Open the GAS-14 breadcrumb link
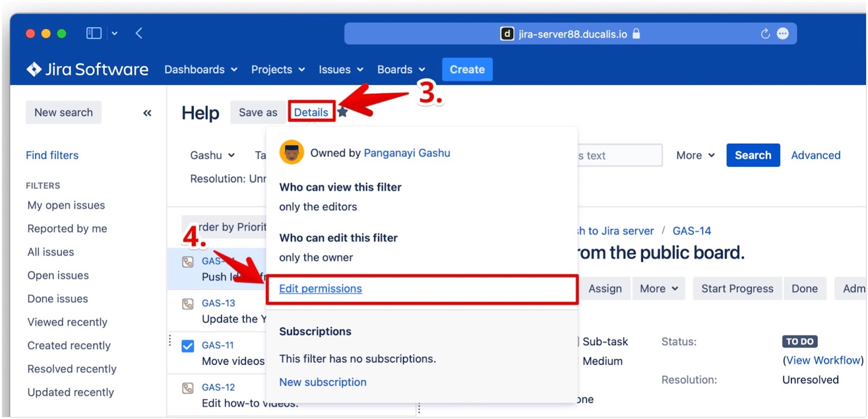The width and height of the screenshot is (868, 419). [692, 231]
